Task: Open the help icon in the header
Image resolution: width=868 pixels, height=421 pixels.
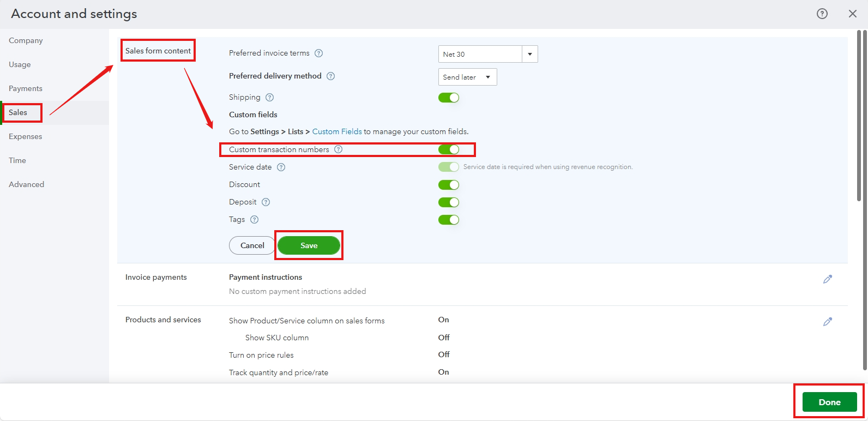Action: 822,14
